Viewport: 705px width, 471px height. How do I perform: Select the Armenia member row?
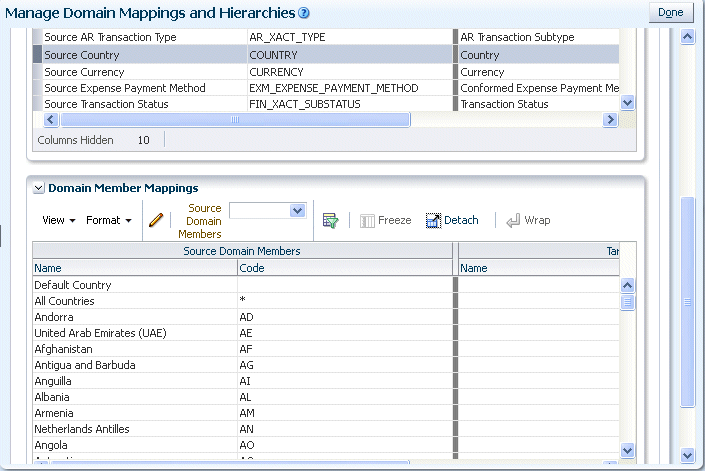(326, 413)
